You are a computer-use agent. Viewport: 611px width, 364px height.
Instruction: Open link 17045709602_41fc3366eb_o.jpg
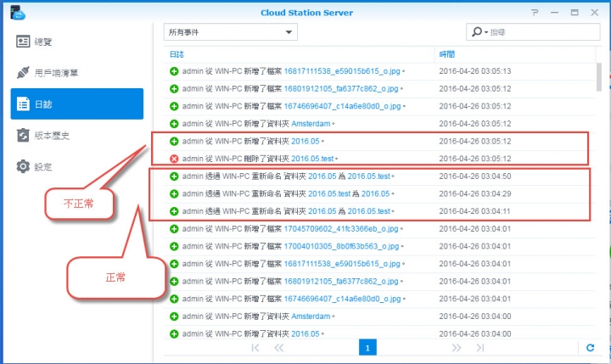click(341, 229)
